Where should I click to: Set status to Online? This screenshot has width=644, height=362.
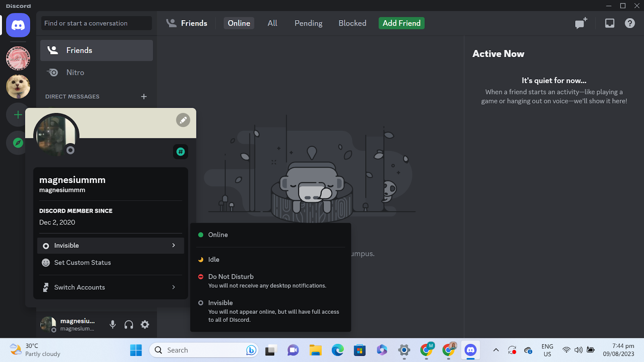(x=270, y=235)
